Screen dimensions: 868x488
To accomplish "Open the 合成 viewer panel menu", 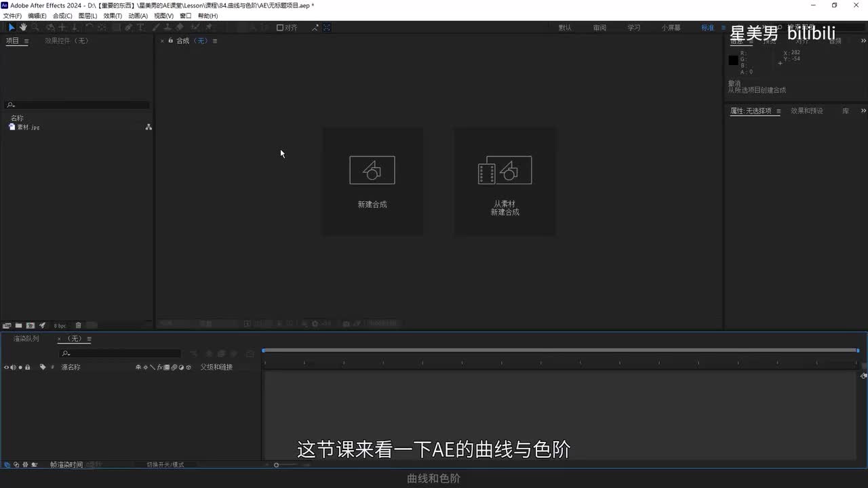I will pyautogui.click(x=215, y=41).
